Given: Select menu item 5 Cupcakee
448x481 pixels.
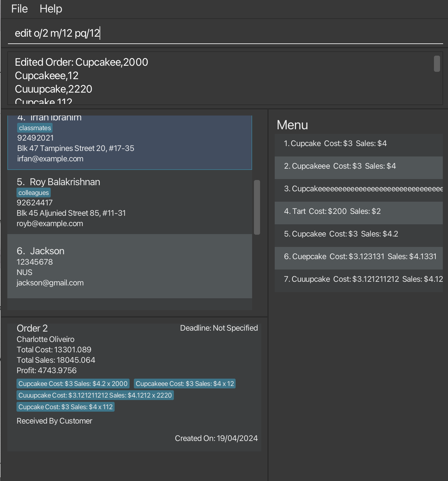Looking at the screenshot, I should 358,234.
